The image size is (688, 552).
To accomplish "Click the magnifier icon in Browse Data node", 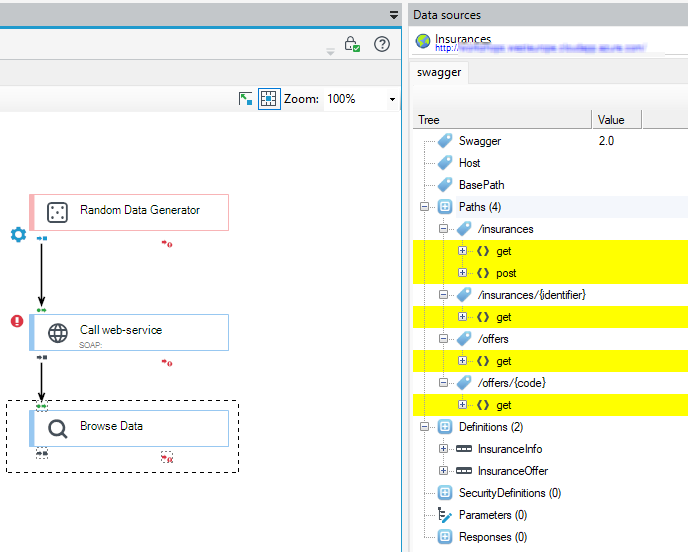I will click(57, 429).
